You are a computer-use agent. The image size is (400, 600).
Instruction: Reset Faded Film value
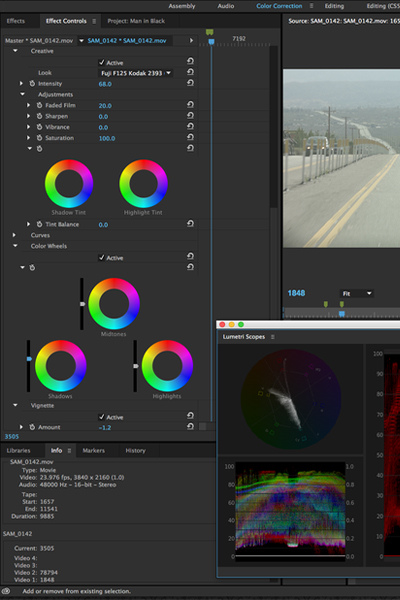tap(190, 104)
